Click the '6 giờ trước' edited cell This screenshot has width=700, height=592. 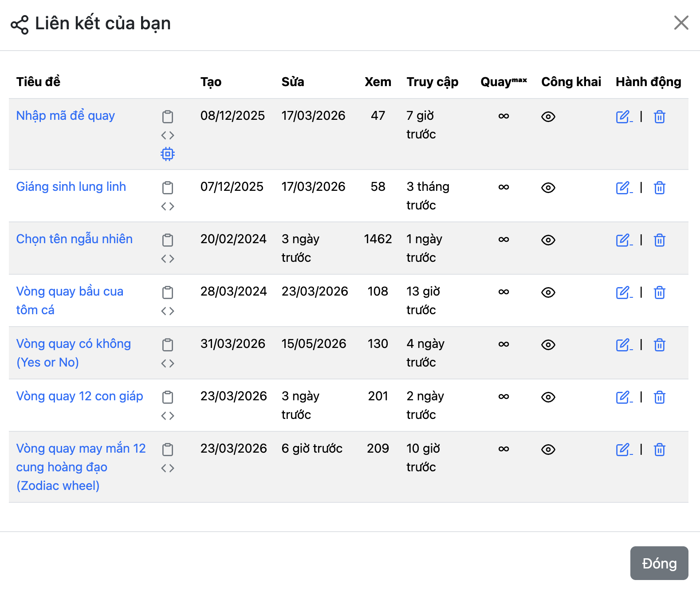point(312,449)
